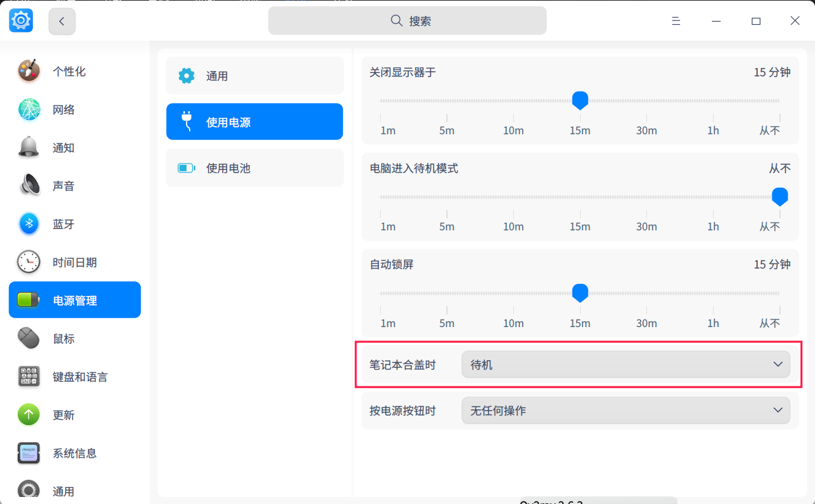Expand the 笔记本合盖时 dropdown showing 待机

(626, 365)
